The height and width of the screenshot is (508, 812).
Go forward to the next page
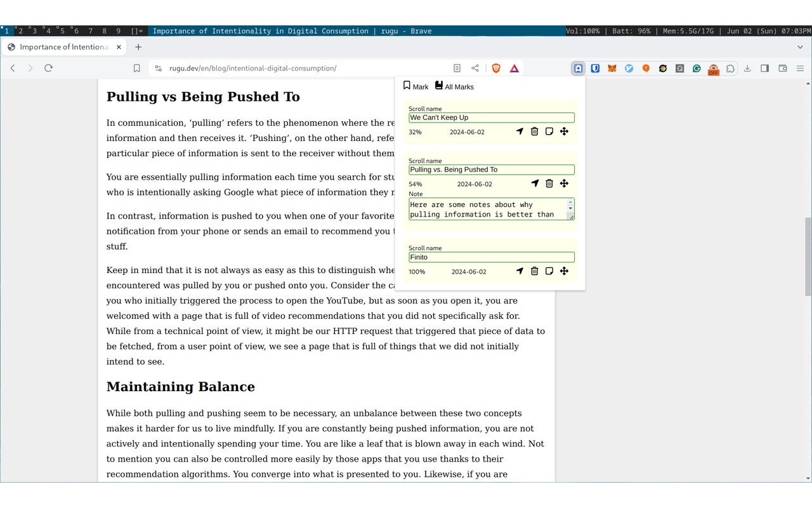coord(30,69)
